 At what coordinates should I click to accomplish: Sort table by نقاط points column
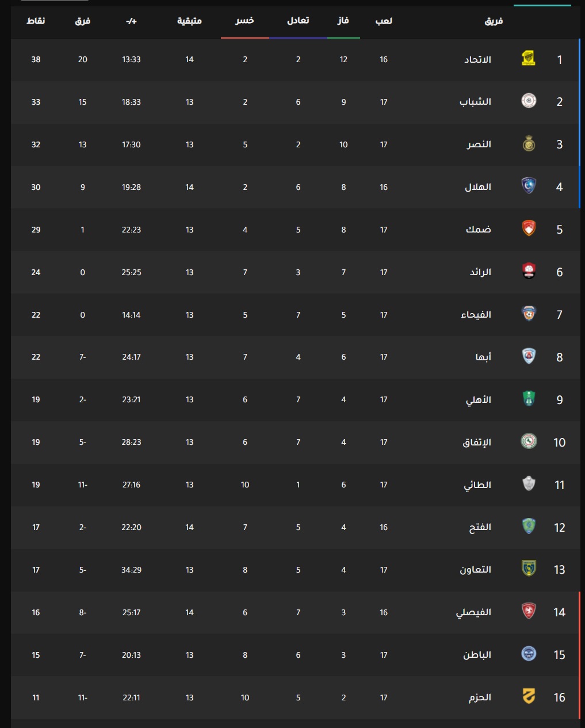tap(36, 21)
